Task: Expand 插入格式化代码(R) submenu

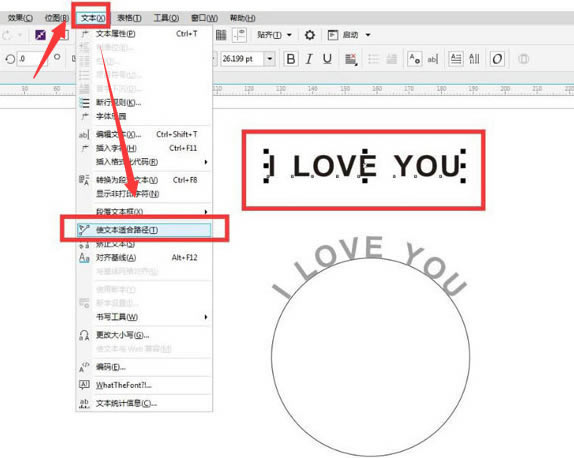Action: (x=144, y=162)
